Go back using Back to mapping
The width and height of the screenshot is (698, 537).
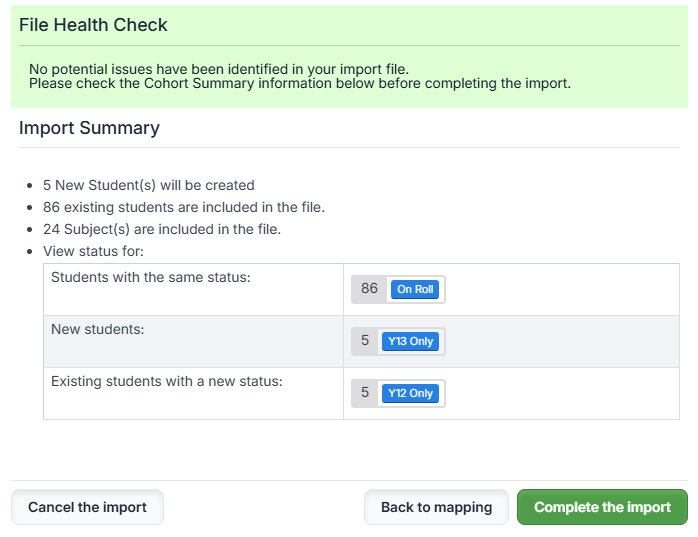pos(436,507)
